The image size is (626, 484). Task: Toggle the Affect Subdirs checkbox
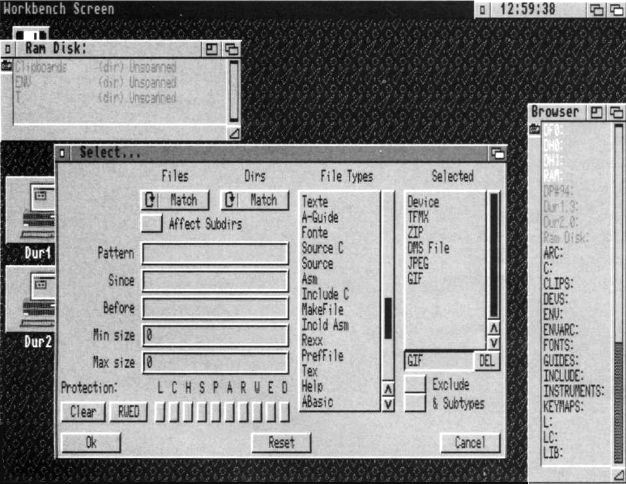(151, 223)
